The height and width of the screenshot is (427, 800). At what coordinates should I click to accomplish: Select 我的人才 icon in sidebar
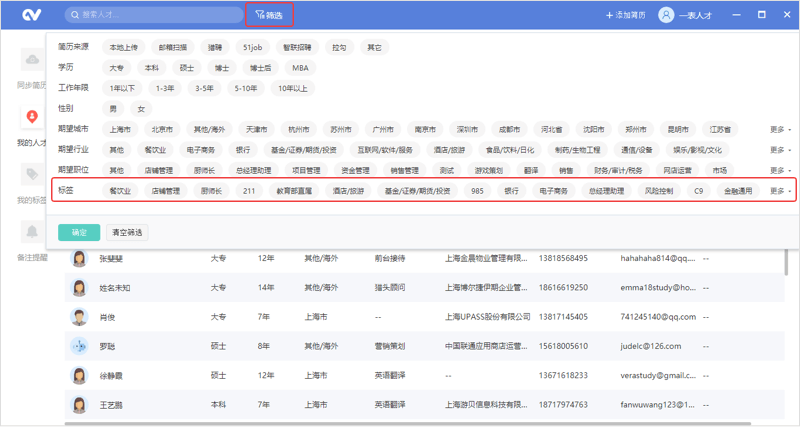(32, 117)
